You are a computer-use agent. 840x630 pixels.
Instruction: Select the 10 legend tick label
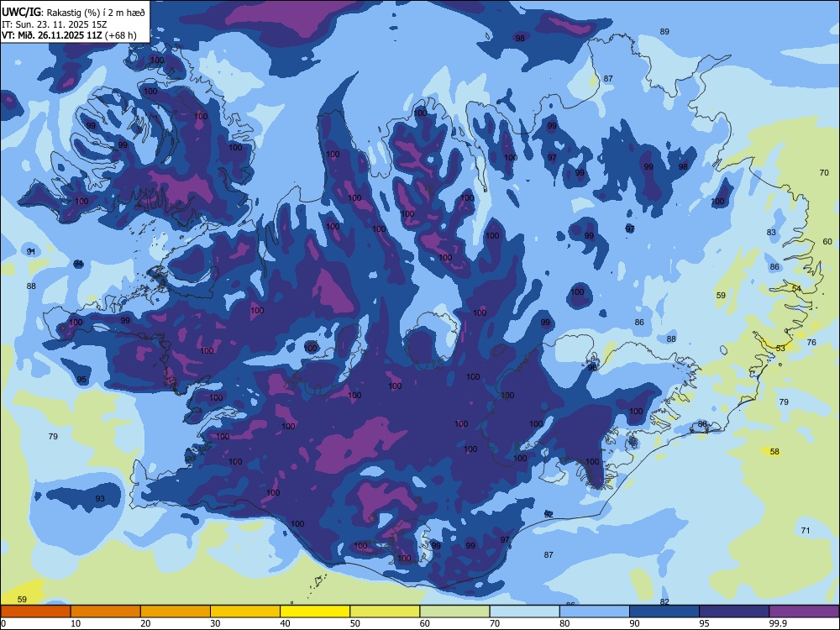click(76, 623)
